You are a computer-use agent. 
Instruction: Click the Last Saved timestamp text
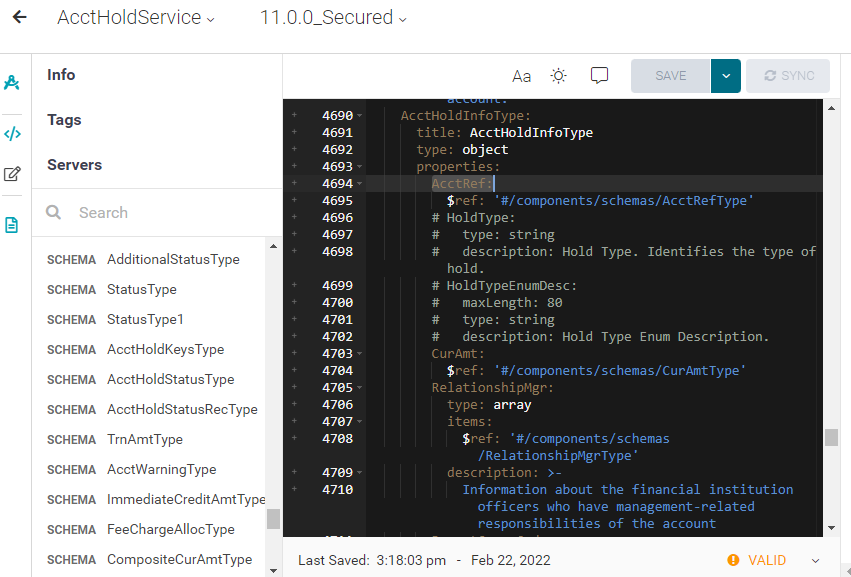click(x=424, y=560)
